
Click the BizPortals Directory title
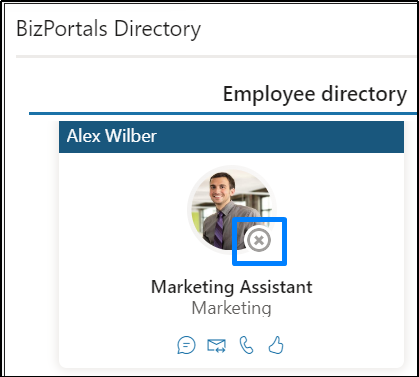click(x=109, y=29)
